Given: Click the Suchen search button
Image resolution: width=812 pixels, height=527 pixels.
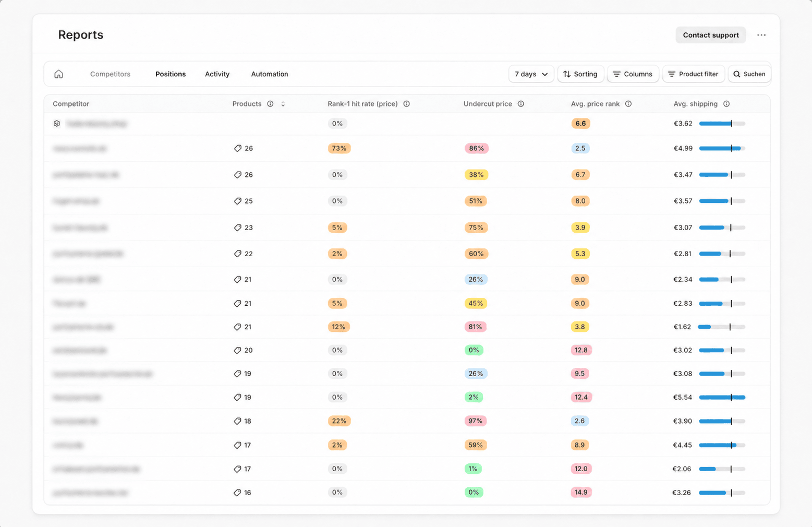Looking at the screenshot, I should coord(749,74).
